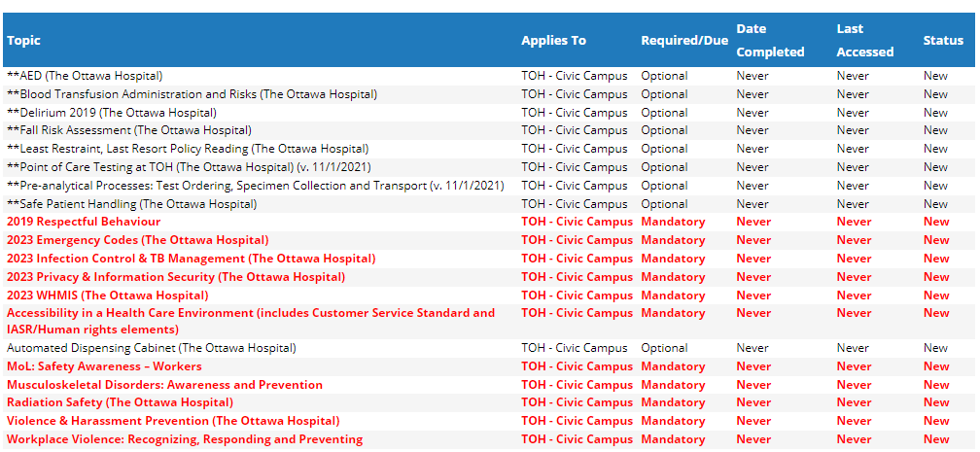Select the Delirium 2019 course
The image size is (980, 452).
click(112, 113)
